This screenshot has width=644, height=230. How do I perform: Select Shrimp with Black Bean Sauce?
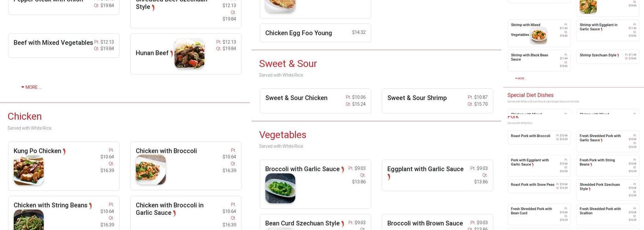[529, 57]
